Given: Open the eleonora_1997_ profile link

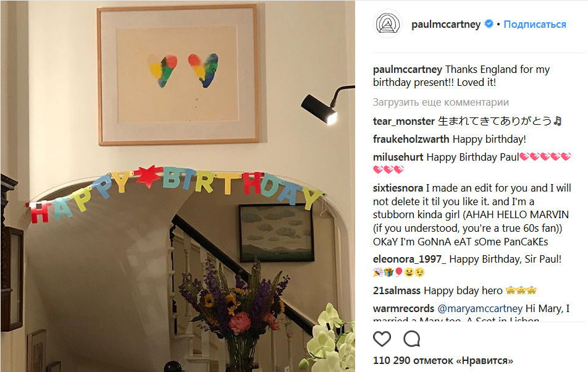Looking at the screenshot, I should tap(408, 260).
